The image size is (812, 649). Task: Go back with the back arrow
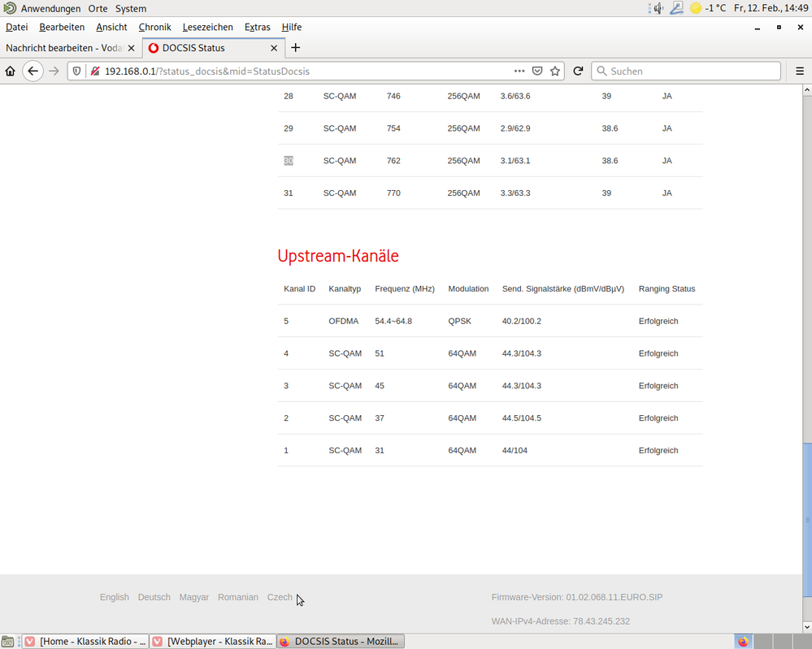pyautogui.click(x=33, y=71)
